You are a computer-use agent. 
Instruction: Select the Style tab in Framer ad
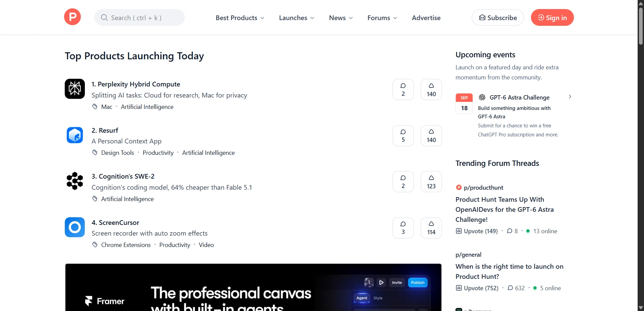[x=378, y=298]
